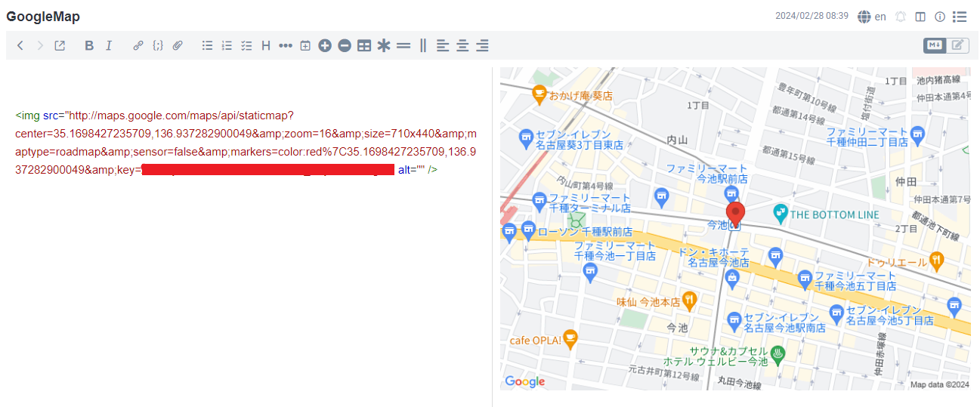Insert a numbered list

pyautogui.click(x=227, y=45)
